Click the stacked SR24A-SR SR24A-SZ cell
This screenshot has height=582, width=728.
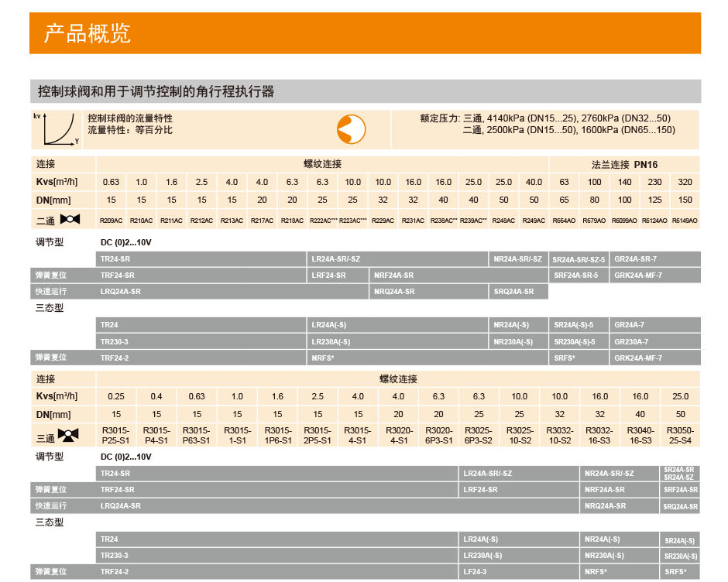pos(679,474)
